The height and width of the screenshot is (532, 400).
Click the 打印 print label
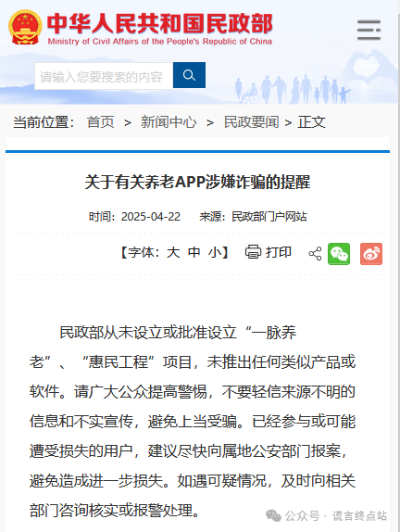[x=279, y=252]
